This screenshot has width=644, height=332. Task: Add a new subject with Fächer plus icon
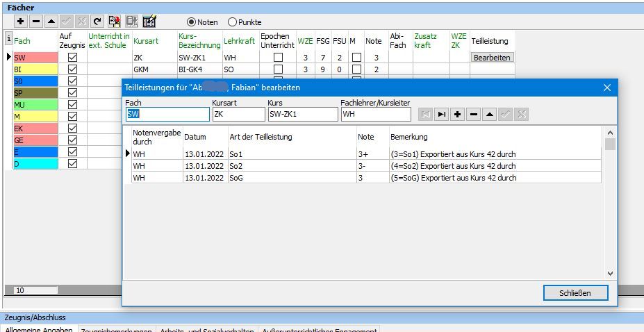pos(21,22)
